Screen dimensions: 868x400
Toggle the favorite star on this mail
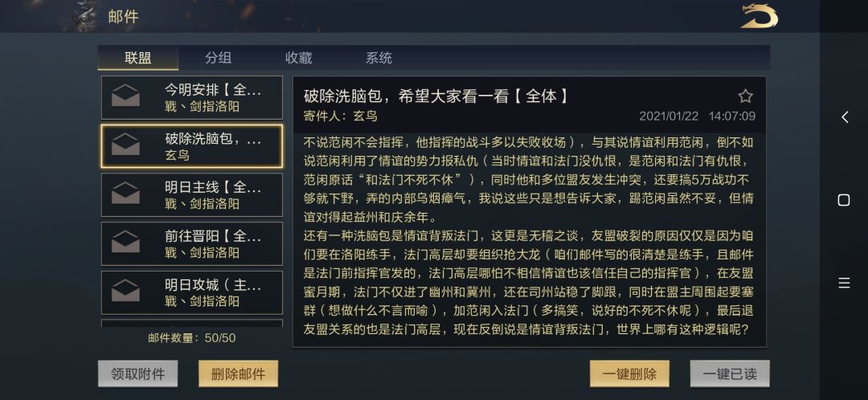745,96
